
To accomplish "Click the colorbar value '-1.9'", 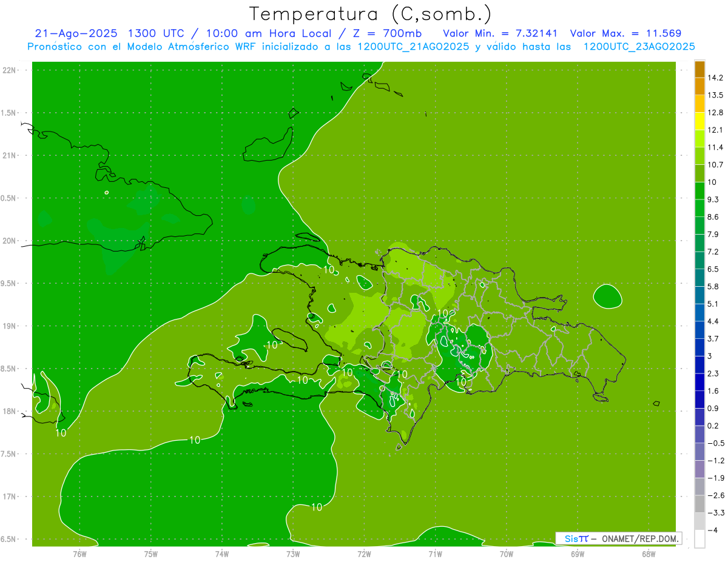I will coord(716,478).
